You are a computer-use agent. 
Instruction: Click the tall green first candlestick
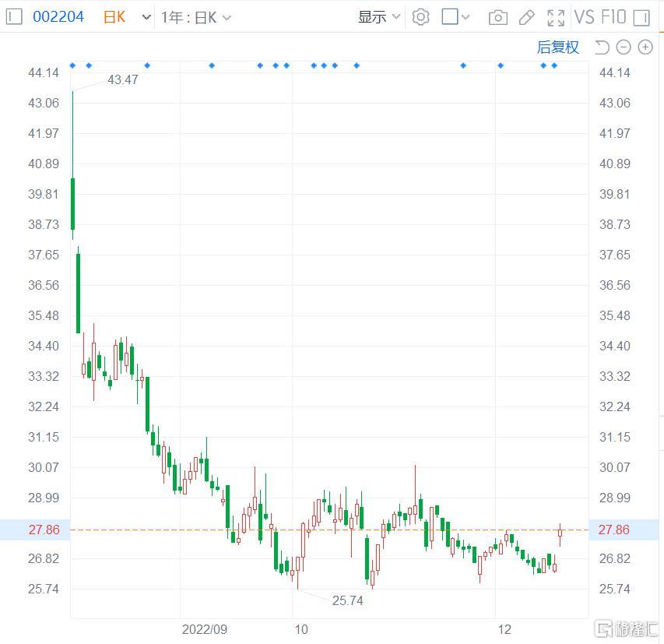[73, 204]
